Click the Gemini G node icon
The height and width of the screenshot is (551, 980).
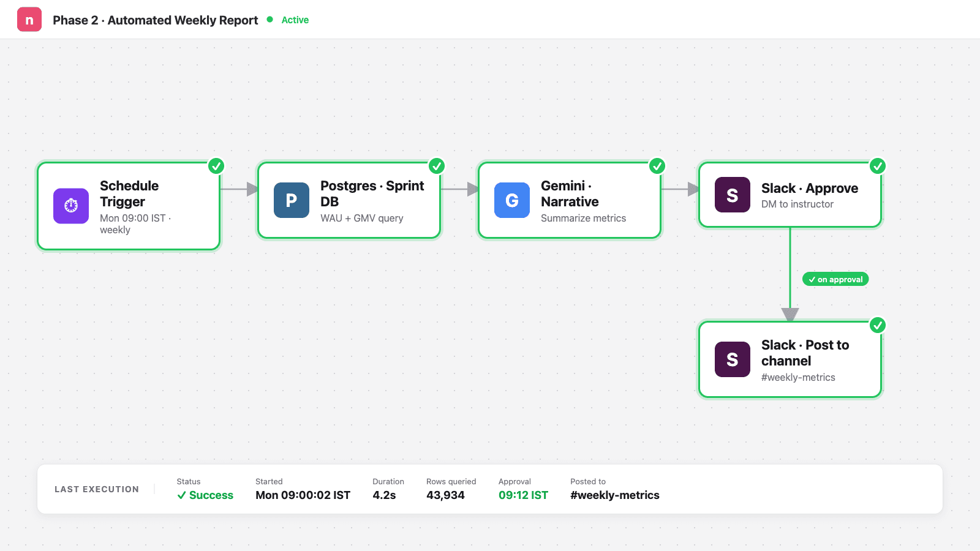(512, 200)
